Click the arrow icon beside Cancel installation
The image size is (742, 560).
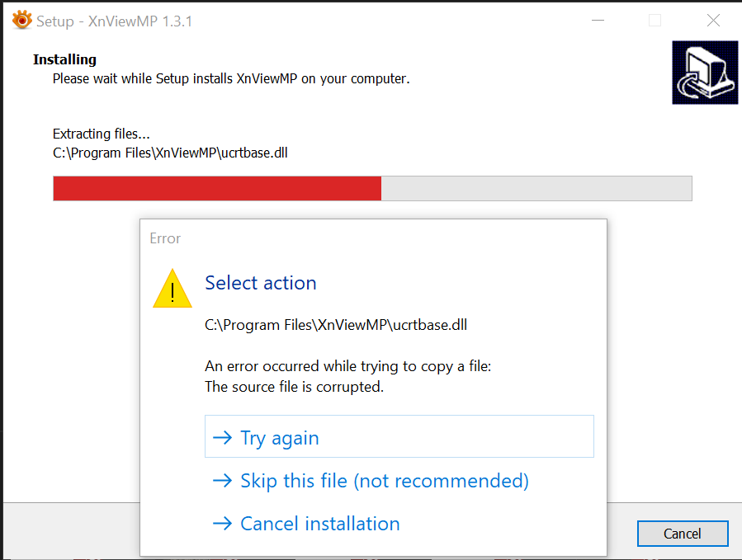[x=222, y=524]
